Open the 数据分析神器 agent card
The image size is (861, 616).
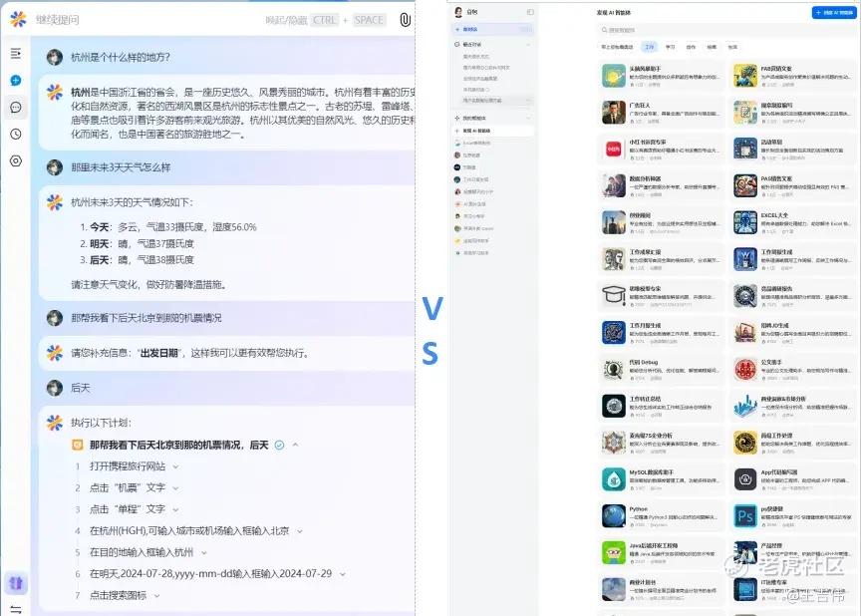point(661,185)
